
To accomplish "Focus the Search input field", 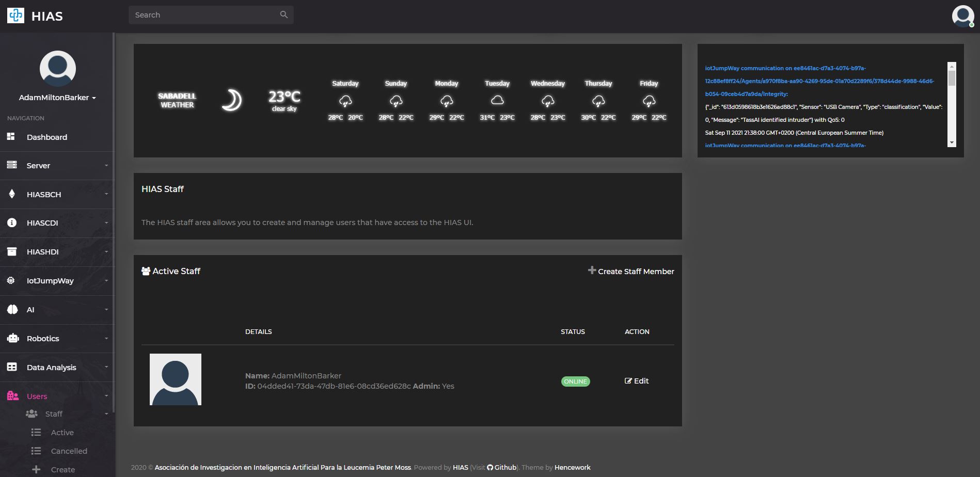I will point(211,15).
